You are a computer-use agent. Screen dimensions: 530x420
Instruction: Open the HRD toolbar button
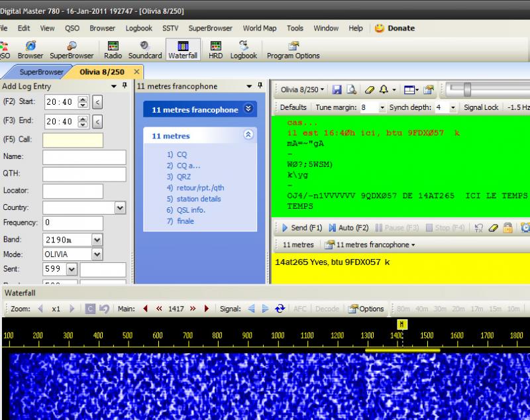tap(215, 50)
